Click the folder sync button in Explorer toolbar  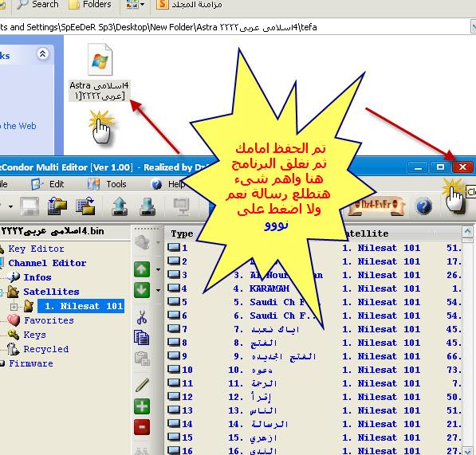[189, 5]
